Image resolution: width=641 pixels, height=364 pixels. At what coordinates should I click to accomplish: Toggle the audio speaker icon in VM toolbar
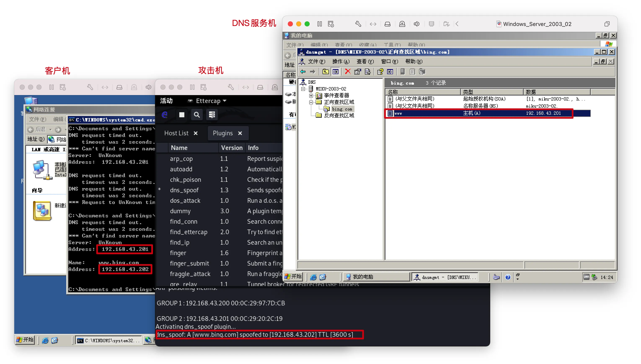416,24
